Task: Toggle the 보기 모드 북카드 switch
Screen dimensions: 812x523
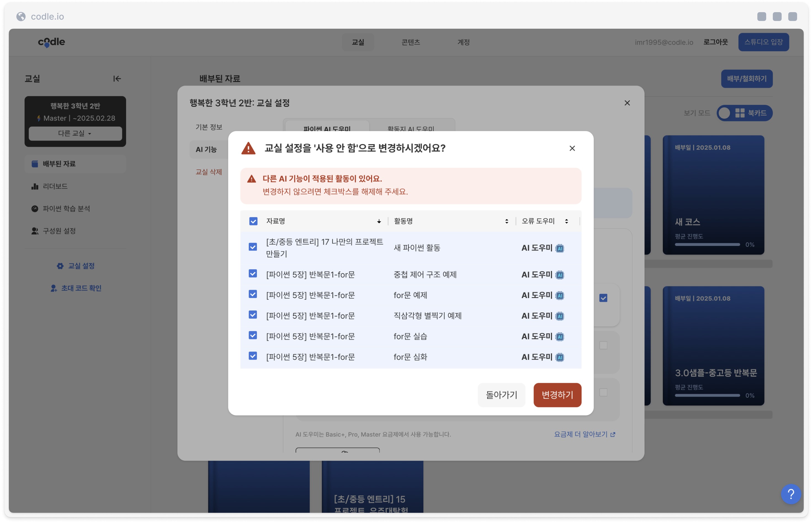Action: click(744, 113)
